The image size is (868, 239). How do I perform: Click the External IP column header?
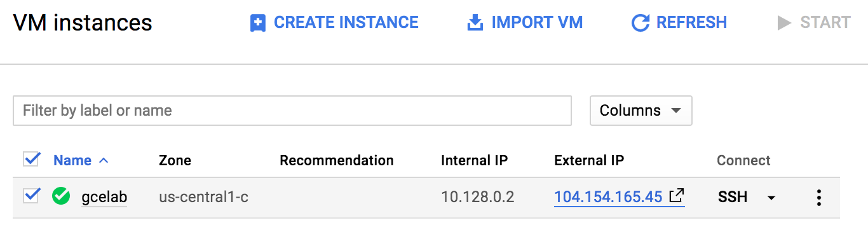[x=589, y=161]
